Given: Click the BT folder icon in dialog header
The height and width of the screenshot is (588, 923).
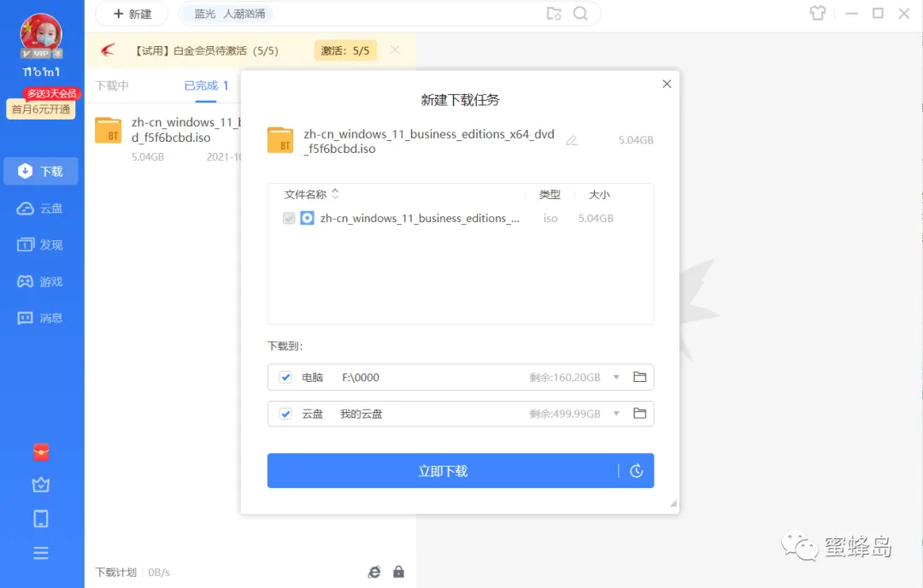Looking at the screenshot, I should point(280,141).
